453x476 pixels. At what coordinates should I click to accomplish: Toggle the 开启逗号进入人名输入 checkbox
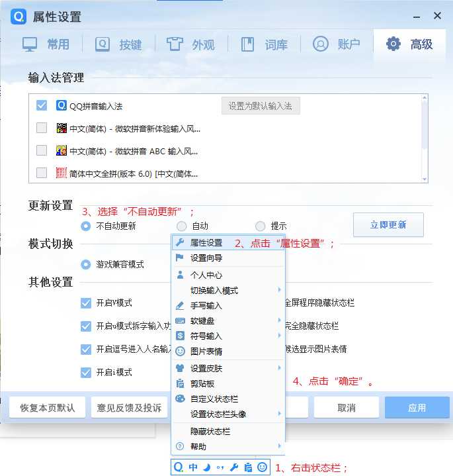click(x=86, y=350)
